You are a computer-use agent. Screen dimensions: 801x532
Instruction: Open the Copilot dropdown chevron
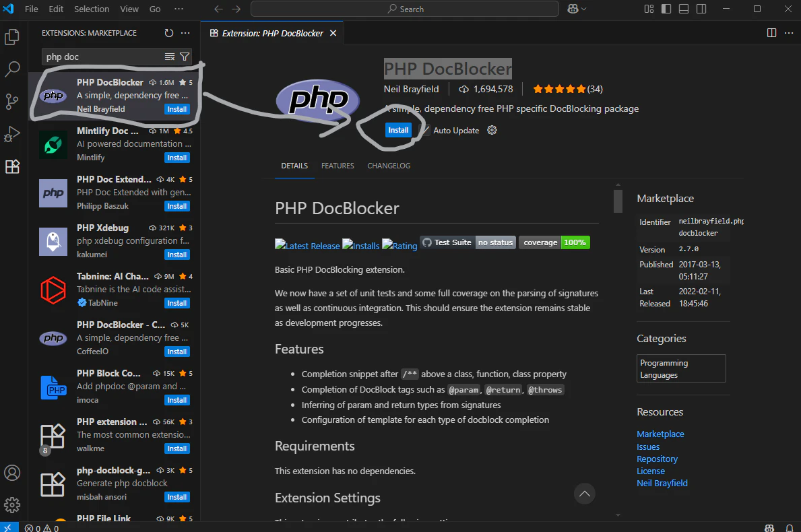(584, 9)
